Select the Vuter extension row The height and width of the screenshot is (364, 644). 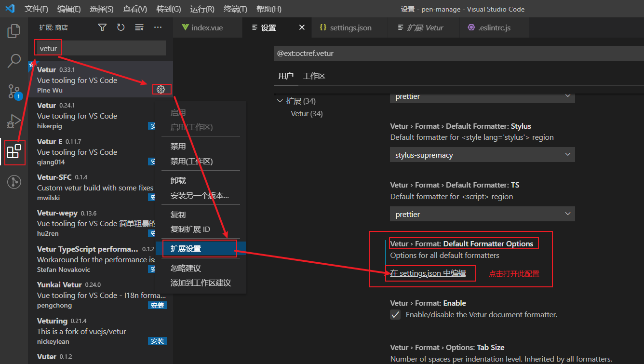click(x=100, y=357)
